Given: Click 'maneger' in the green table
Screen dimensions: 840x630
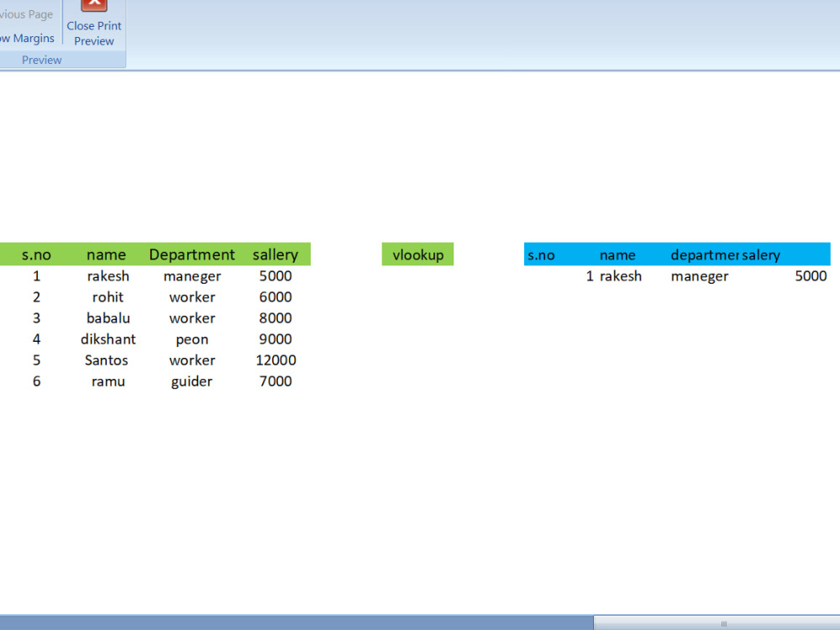Looking at the screenshot, I should (x=192, y=276).
